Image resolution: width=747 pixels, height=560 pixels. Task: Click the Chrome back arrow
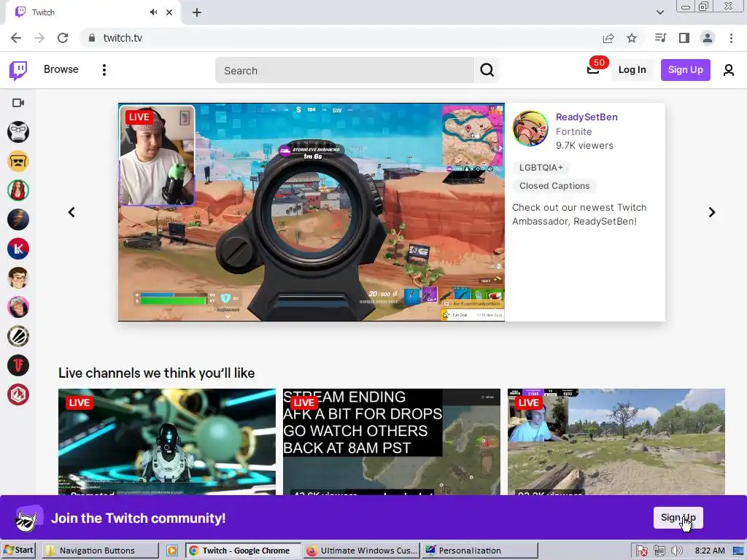[x=16, y=38]
